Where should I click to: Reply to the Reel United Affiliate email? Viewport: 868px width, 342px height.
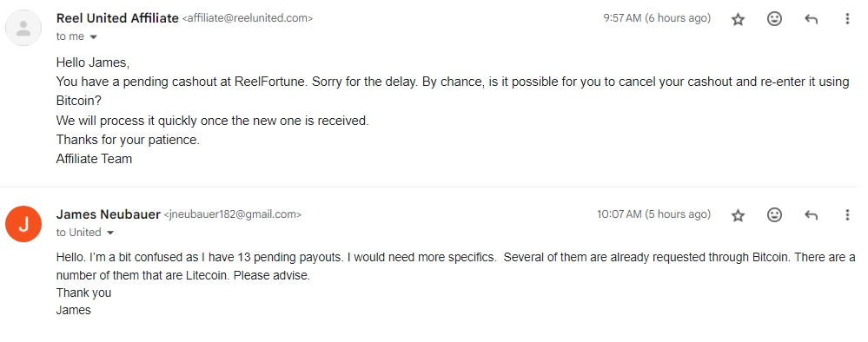click(811, 19)
